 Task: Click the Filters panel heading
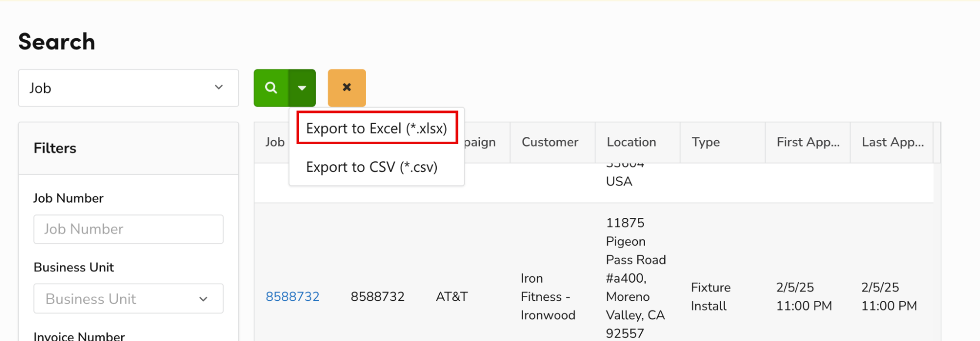point(55,148)
